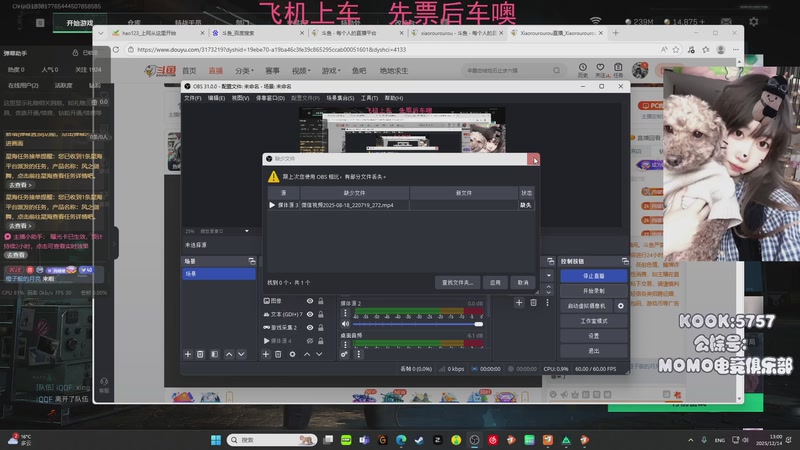Refresh the Douyu page in browser
The width and height of the screenshot is (800, 450).
(116, 49)
